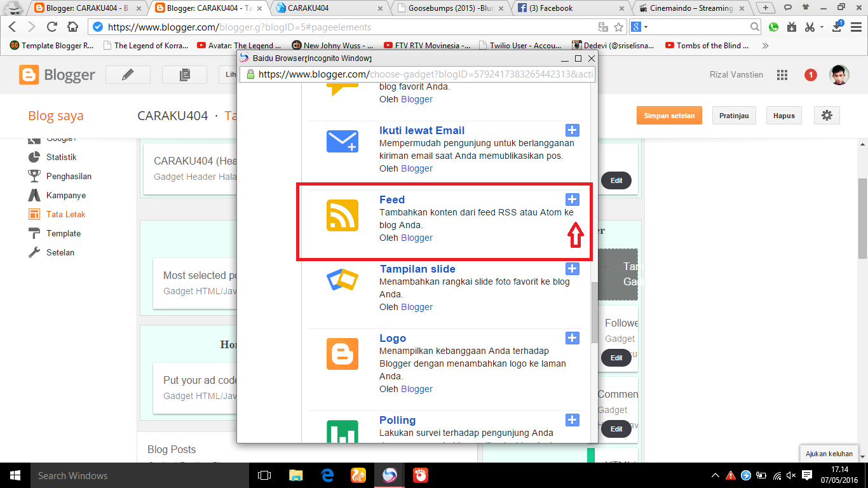
Task: Add the Ikuti lewat Email gadget plus icon
Action: pos(572,130)
